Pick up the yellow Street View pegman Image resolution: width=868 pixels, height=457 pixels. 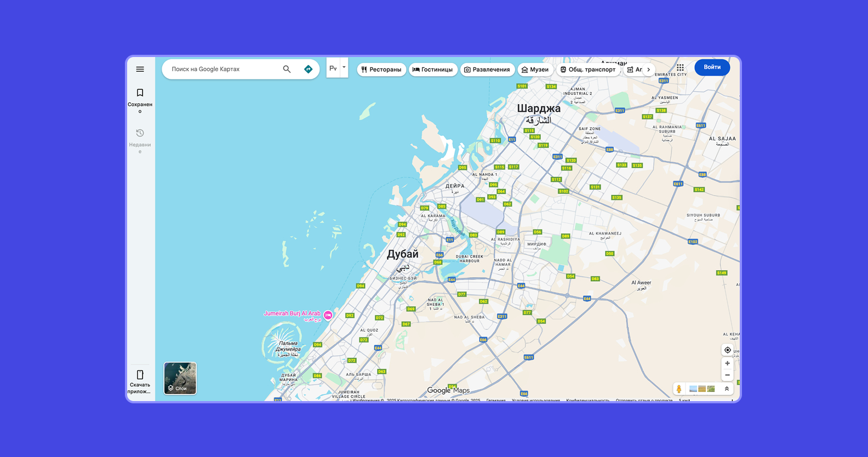679,389
